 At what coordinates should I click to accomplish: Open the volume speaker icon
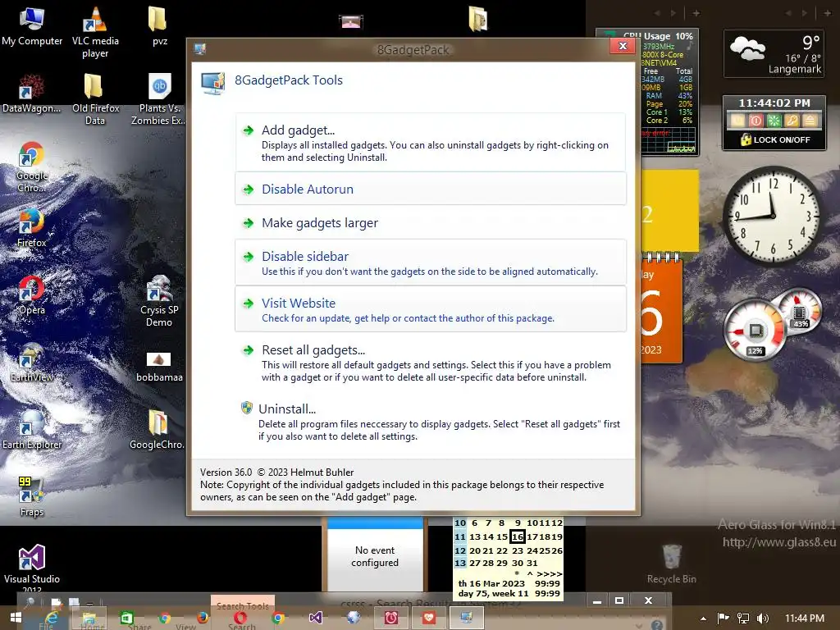pos(762,619)
